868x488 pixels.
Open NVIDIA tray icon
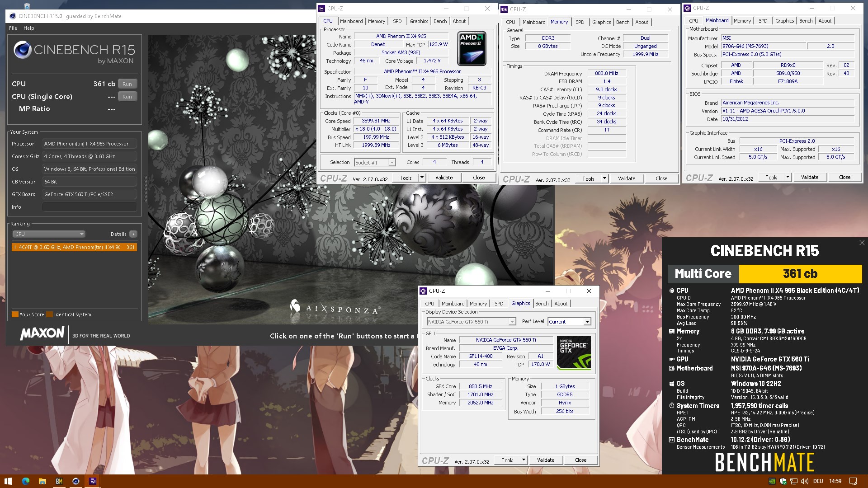(772, 481)
